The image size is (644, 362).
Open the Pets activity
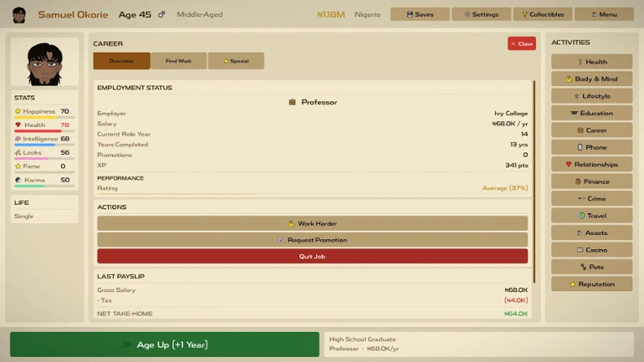point(592,267)
